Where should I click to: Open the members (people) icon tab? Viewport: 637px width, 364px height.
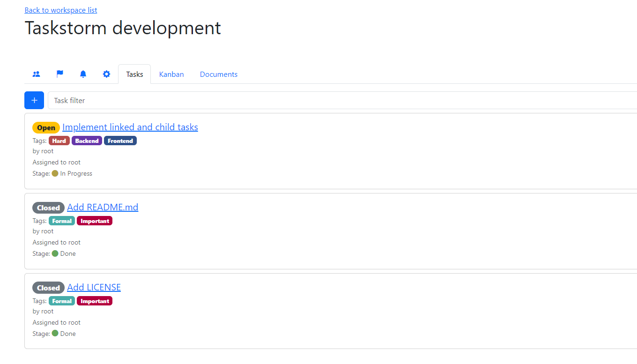tap(36, 74)
